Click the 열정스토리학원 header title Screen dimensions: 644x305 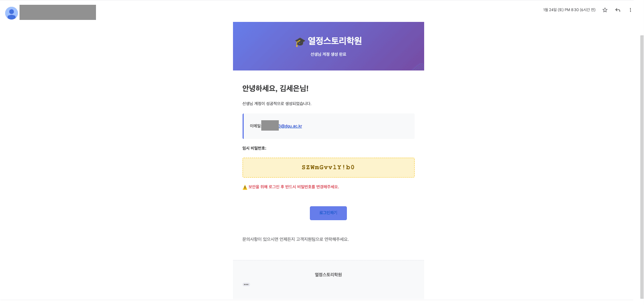336,40
